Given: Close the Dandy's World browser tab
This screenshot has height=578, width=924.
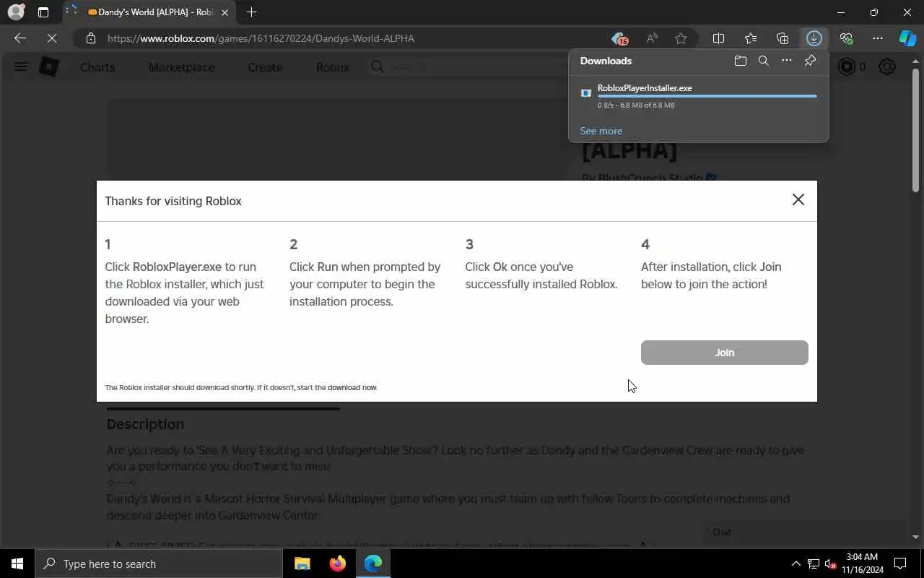Looking at the screenshot, I should point(225,12).
